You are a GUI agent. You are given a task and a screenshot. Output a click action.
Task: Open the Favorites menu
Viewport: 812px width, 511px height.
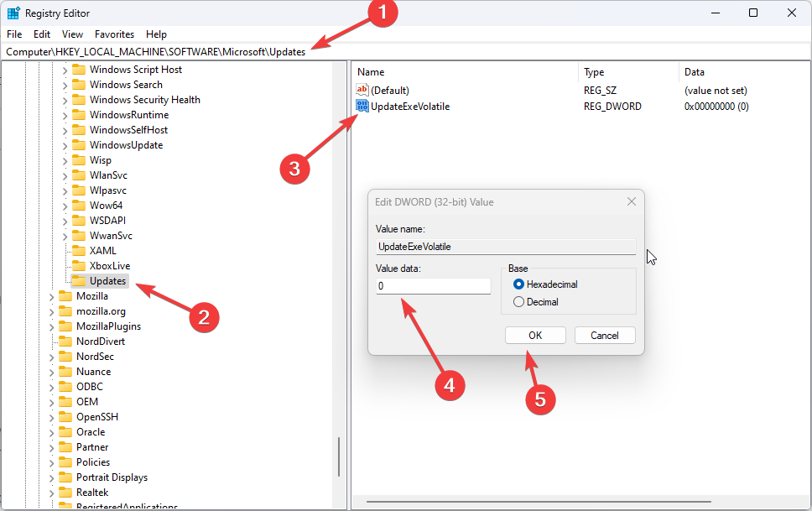(114, 34)
